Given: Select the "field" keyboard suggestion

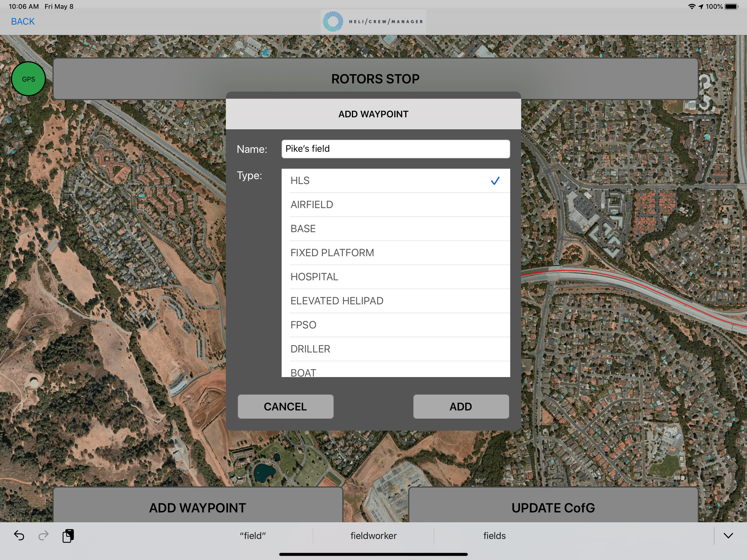Looking at the screenshot, I should tap(253, 536).
